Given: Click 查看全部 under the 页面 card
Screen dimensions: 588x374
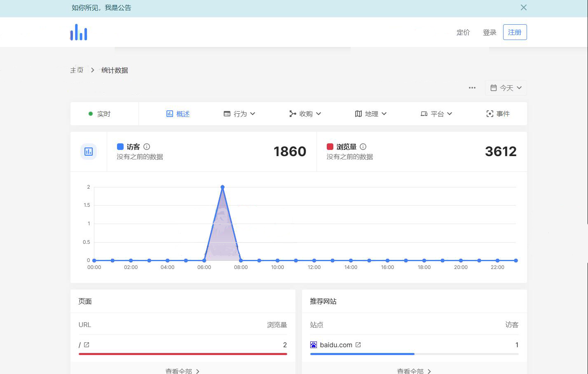Looking at the screenshot, I should (x=183, y=371).
